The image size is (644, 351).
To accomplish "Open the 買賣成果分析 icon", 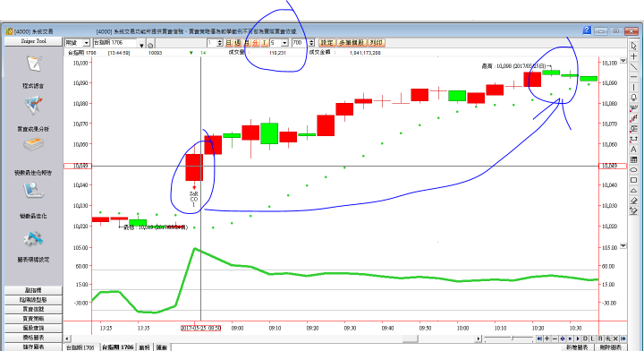I will [33, 106].
